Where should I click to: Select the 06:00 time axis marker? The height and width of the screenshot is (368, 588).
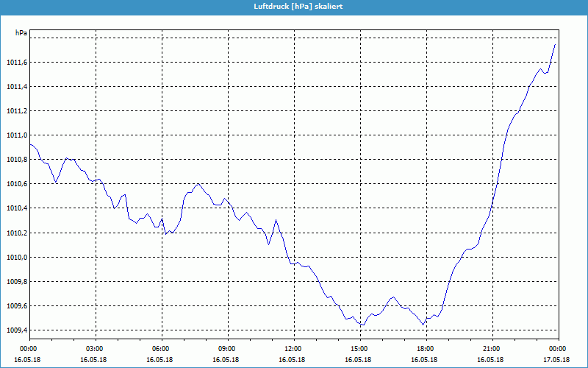tap(160, 349)
